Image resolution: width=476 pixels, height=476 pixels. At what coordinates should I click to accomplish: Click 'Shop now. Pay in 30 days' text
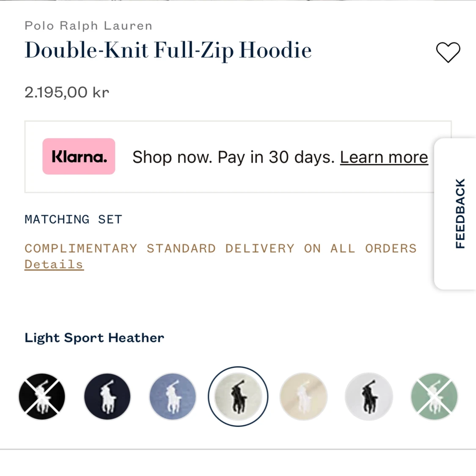tap(234, 157)
